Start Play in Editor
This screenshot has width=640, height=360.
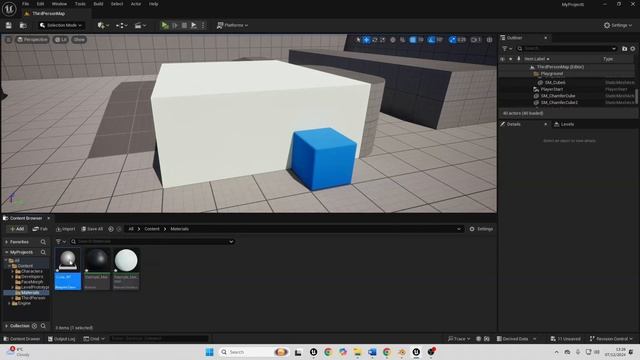click(x=165, y=25)
